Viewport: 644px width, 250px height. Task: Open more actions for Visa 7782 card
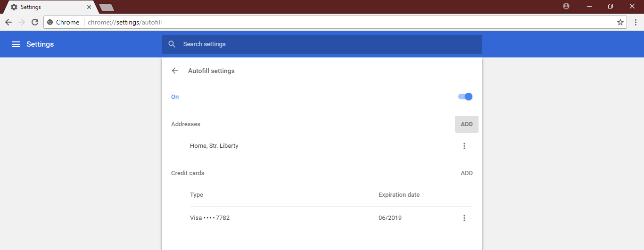click(464, 218)
